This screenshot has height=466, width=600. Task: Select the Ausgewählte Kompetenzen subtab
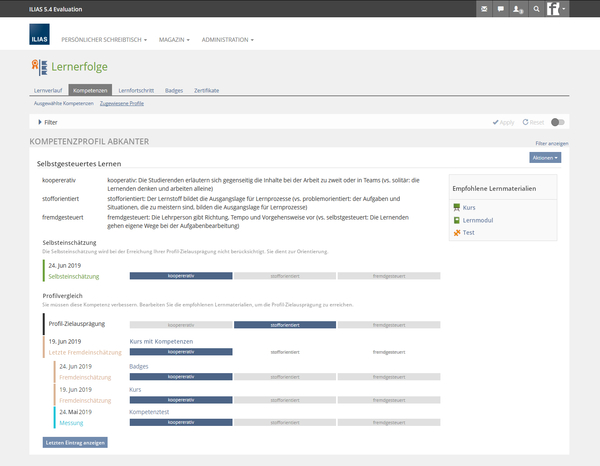click(63, 103)
